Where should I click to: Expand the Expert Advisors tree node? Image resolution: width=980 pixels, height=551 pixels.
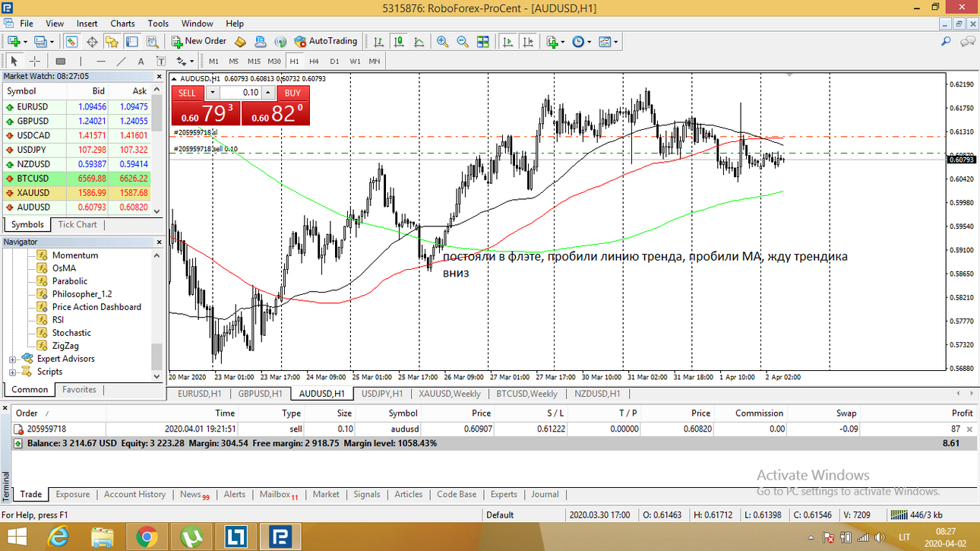13,359
